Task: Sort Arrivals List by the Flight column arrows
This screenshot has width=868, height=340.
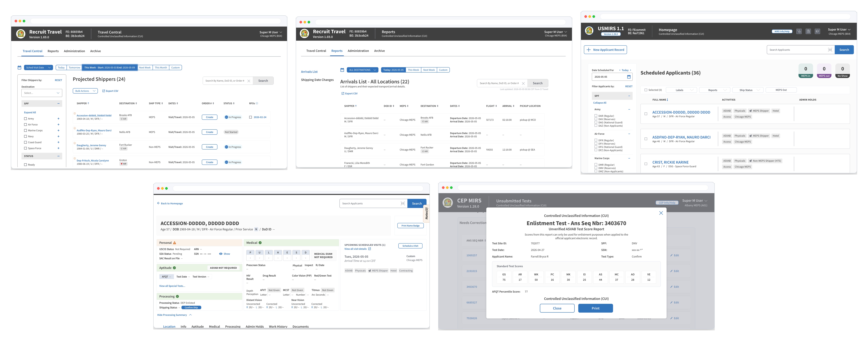Action: (496, 106)
